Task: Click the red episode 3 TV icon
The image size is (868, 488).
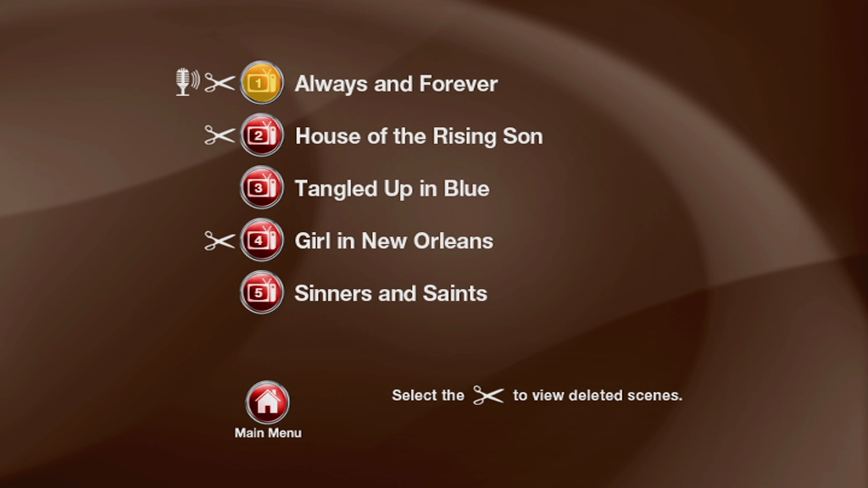Action: click(262, 187)
